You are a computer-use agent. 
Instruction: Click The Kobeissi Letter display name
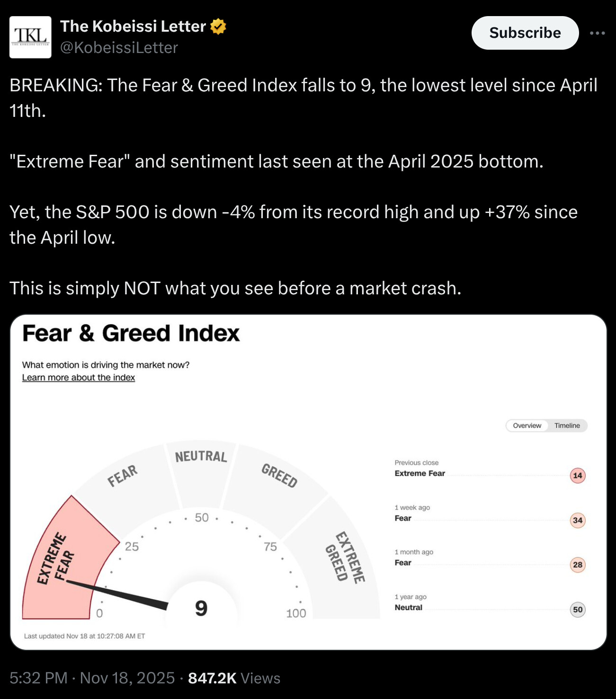[133, 27]
